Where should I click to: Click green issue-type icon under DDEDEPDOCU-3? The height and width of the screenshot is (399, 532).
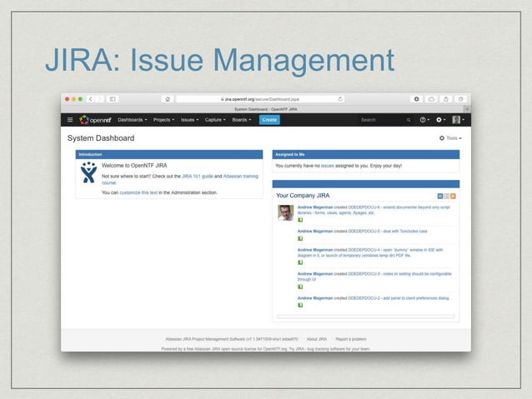click(x=300, y=287)
